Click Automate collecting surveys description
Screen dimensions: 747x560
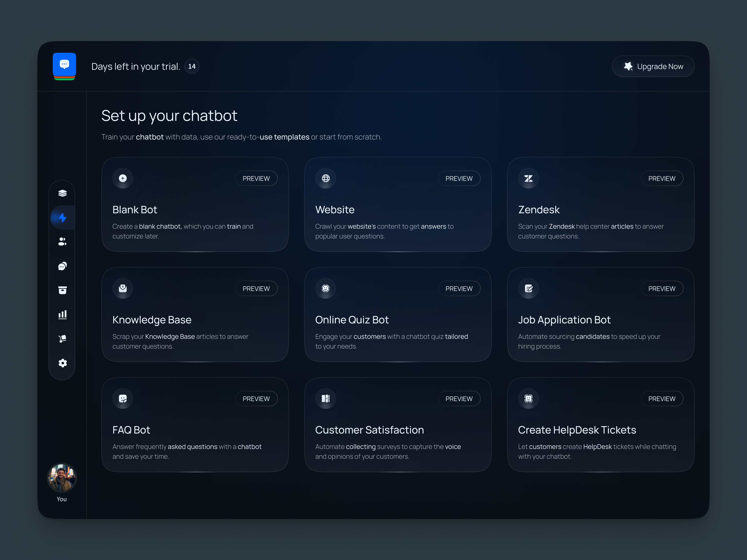click(388, 451)
